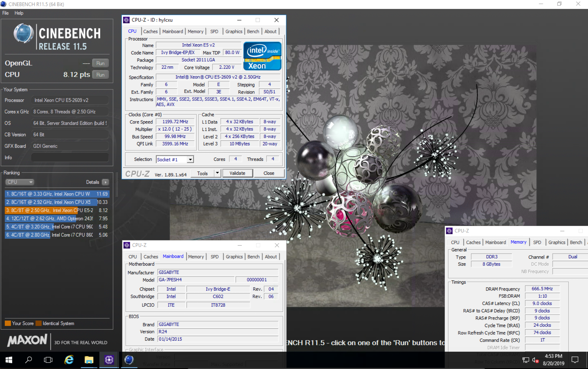Switch to CPU-Z taskbar icon

click(109, 360)
